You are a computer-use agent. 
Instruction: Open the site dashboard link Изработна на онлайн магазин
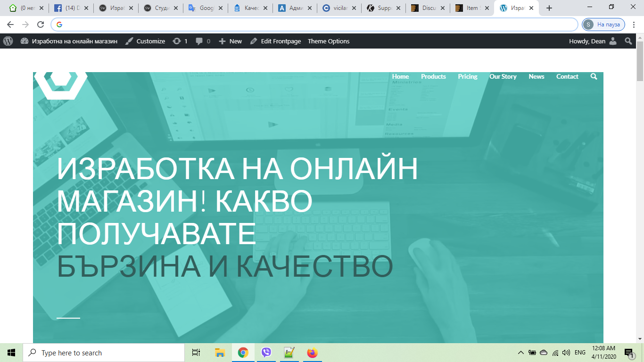tap(69, 41)
